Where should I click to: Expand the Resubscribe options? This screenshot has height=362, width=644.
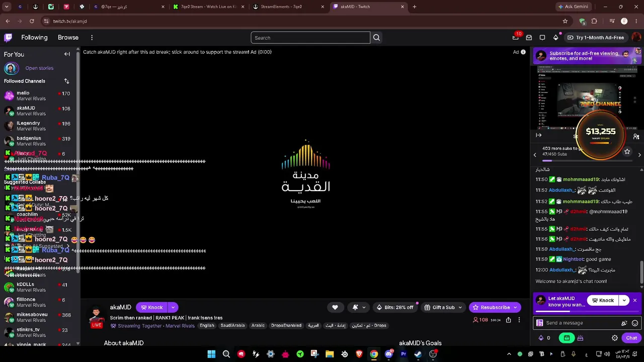(x=515, y=308)
